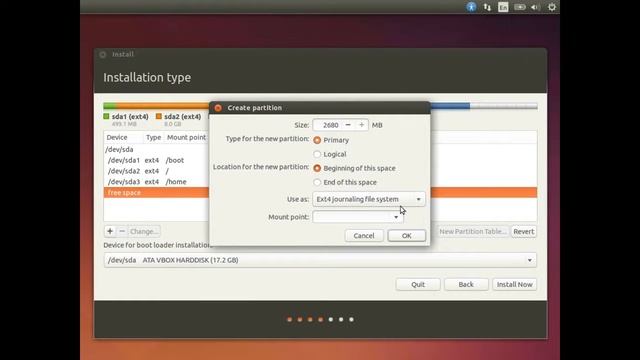Screen dimensions: 640x360
Task: Click the Change... button
Action: pyautogui.click(x=144, y=231)
